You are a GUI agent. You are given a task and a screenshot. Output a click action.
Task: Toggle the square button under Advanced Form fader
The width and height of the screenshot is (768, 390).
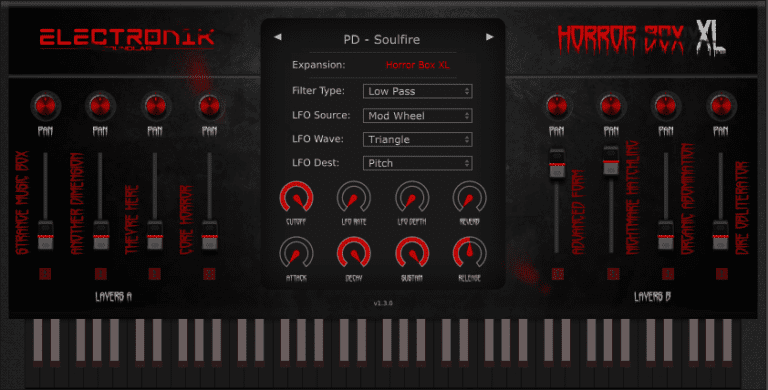click(557, 273)
